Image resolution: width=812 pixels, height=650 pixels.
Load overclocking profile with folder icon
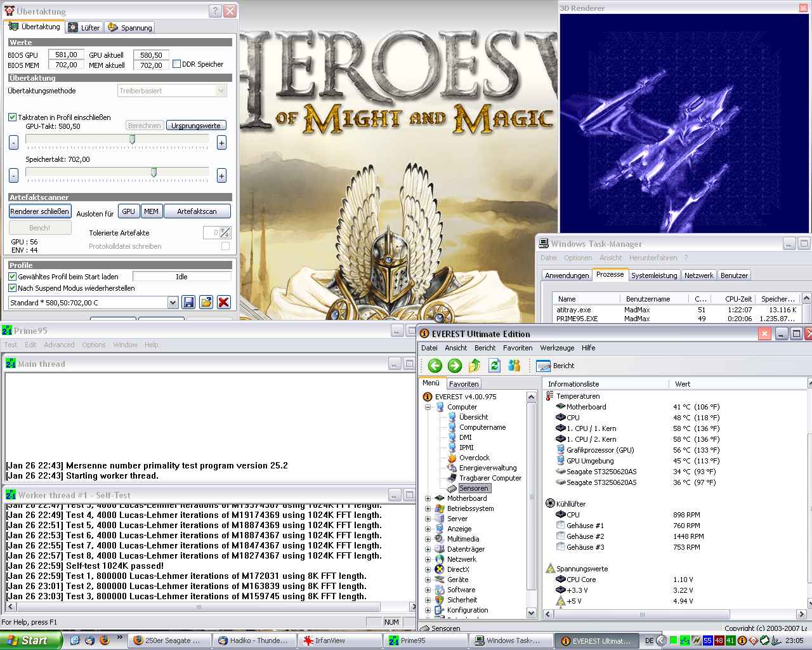[x=206, y=302]
